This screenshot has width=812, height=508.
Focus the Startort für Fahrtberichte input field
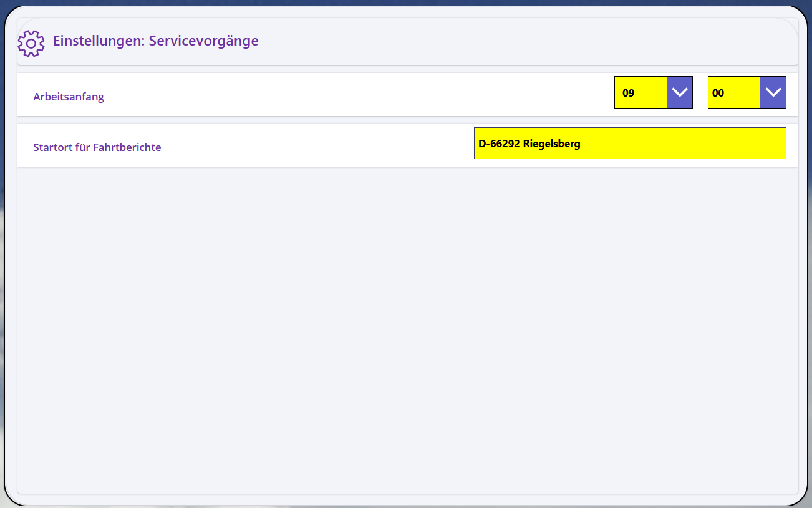tap(629, 144)
